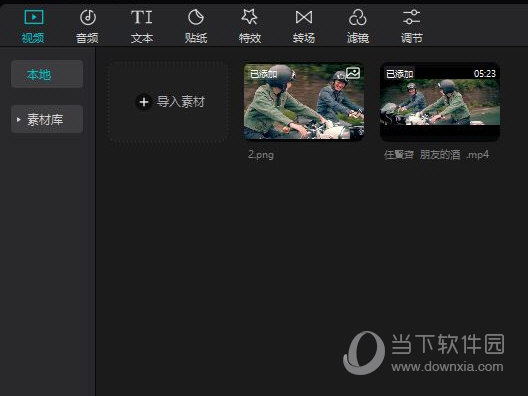Click the image type icon on 2.png
The width and height of the screenshot is (528, 396).
point(353,73)
